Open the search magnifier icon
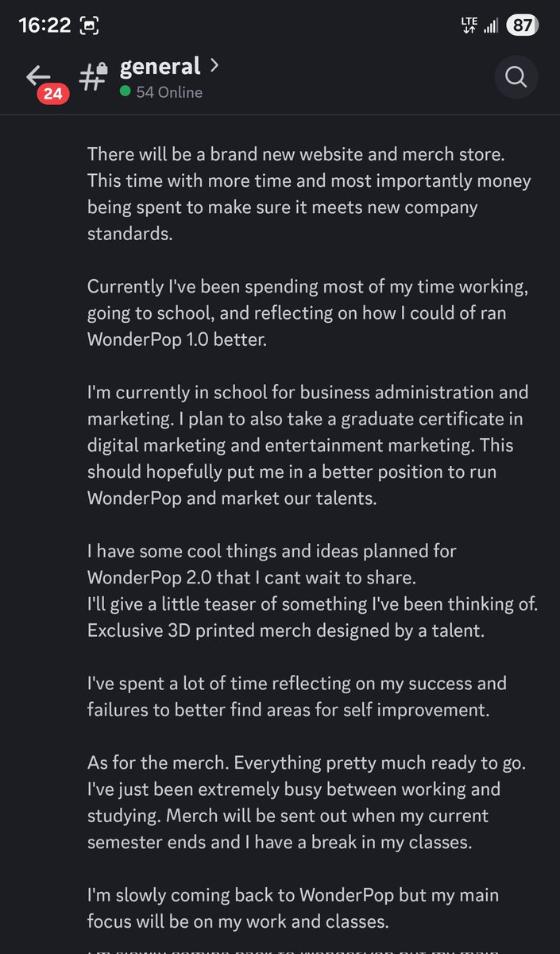Image resolution: width=560 pixels, height=954 pixels. (x=516, y=78)
